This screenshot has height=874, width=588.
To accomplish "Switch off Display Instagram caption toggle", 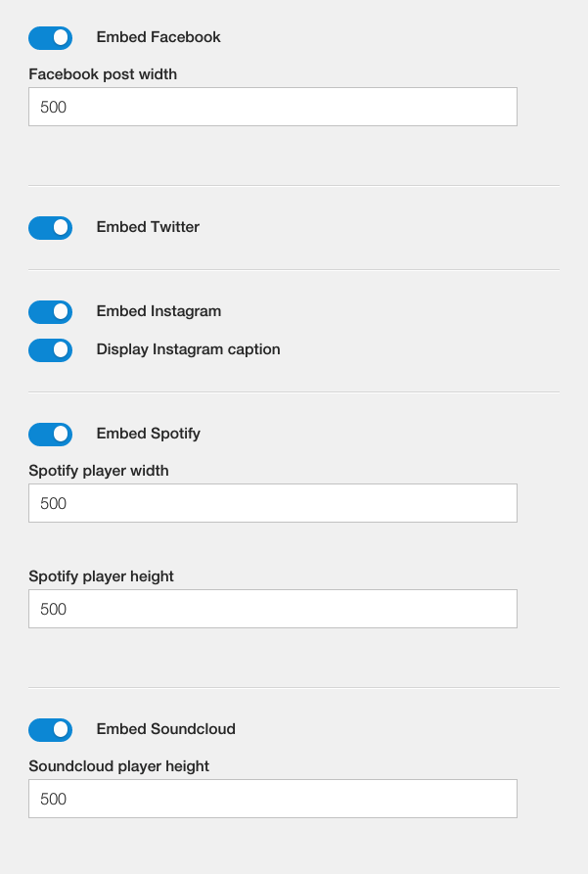I will click(50, 350).
